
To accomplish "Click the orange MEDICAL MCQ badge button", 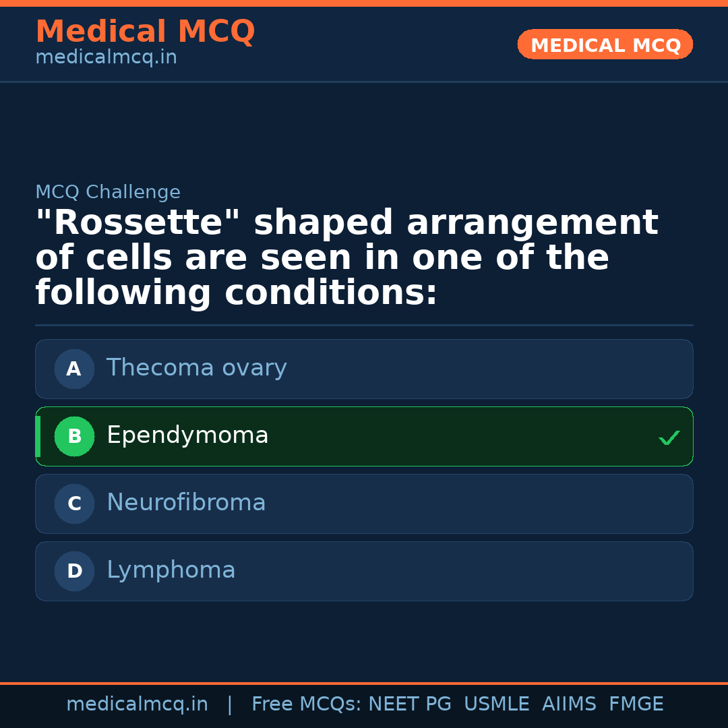I will [605, 44].
